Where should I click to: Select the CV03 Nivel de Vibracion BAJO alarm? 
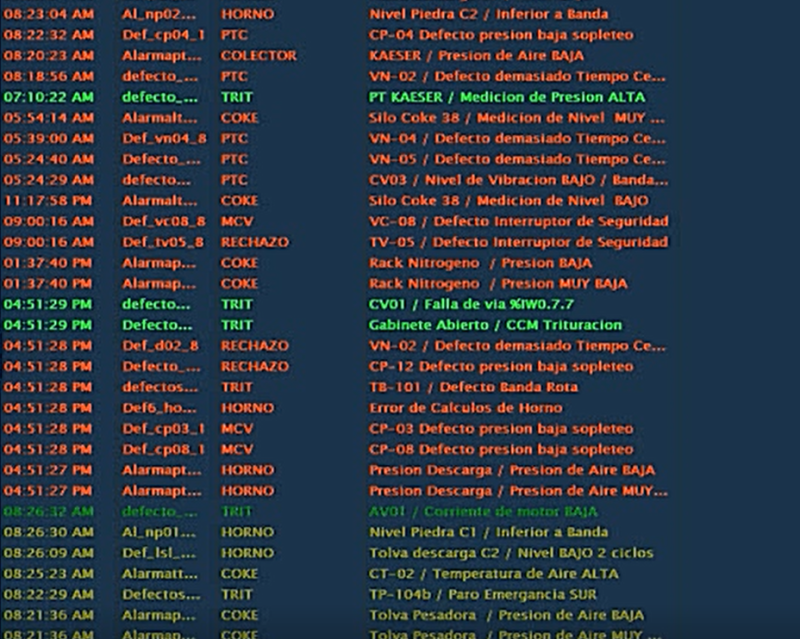[x=518, y=180]
